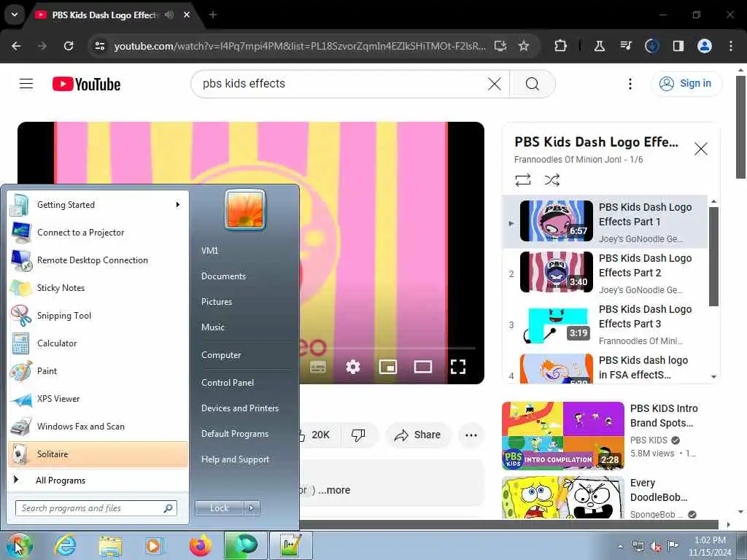Switch to theater mode
This screenshot has height=560, width=747.
(423, 367)
